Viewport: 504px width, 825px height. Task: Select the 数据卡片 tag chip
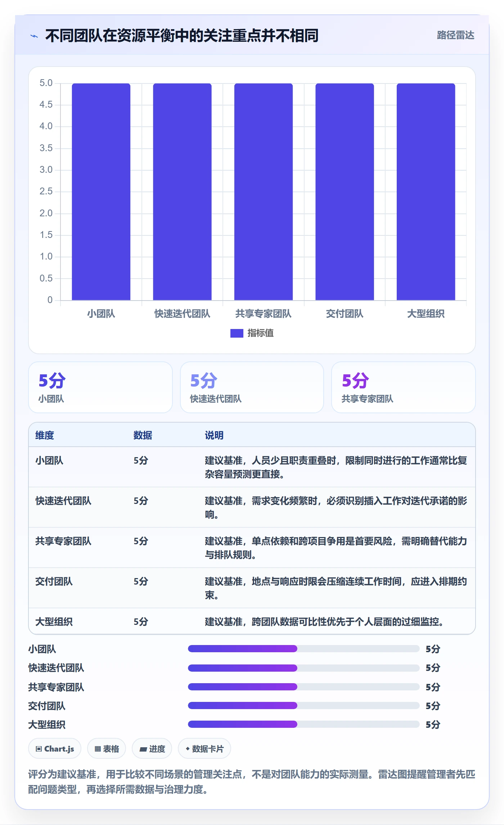[204, 749]
